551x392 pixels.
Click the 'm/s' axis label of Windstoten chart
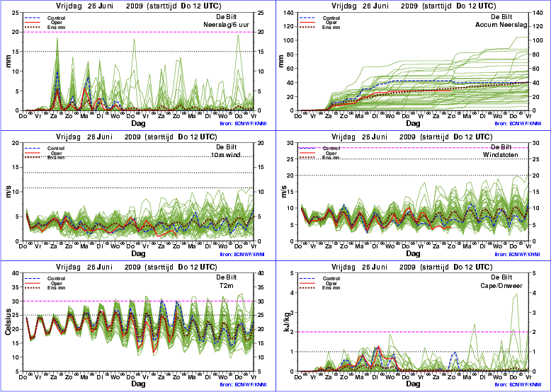coord(283,192)
